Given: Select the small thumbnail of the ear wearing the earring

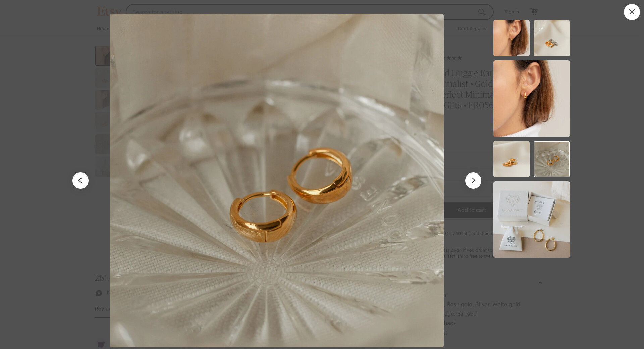Looking at the screenshot, I should [512, 38].
